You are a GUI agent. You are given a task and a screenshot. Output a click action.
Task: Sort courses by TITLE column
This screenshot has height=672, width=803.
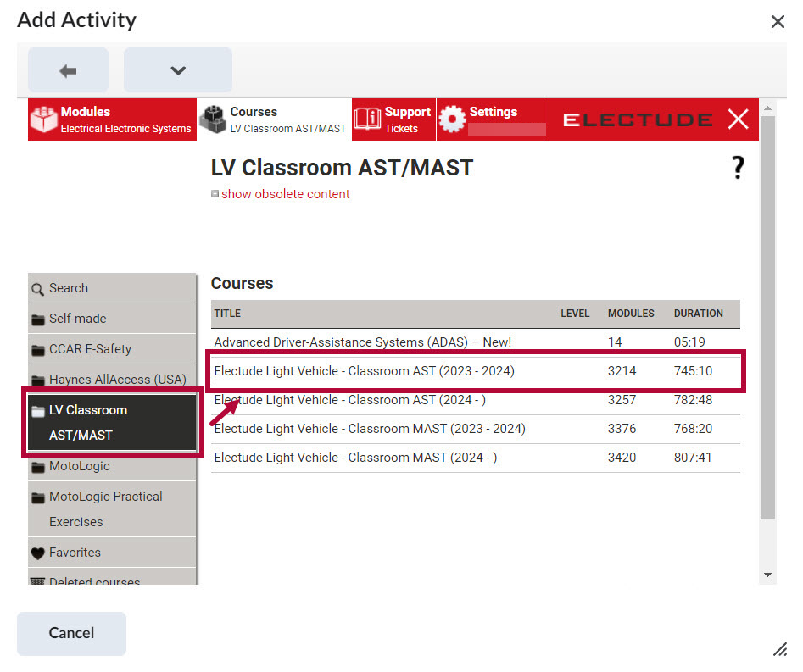pyautogui.click(x=227, y=314)
